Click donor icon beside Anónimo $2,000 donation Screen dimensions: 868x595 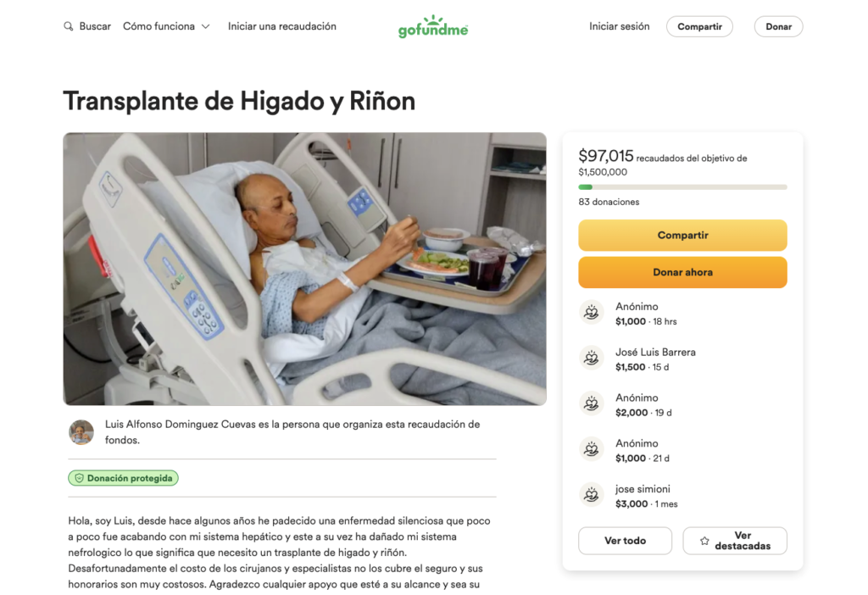[x=591, y=404]
